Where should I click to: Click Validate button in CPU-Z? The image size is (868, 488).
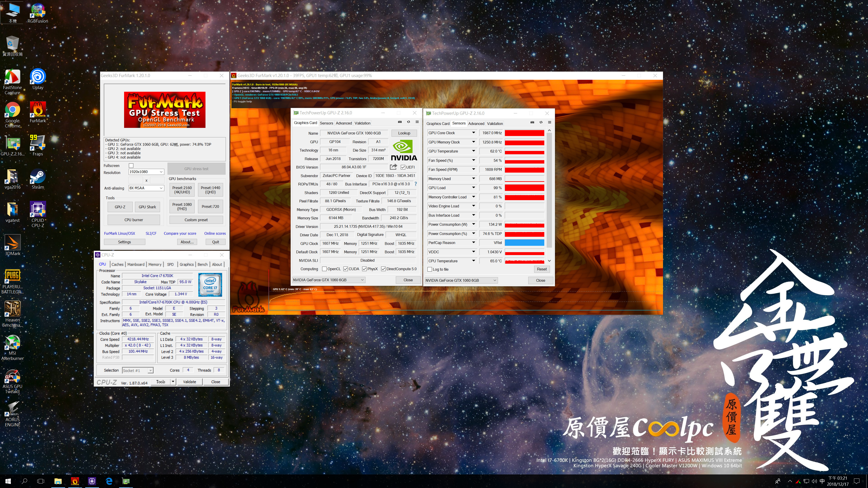pos(189,382)
